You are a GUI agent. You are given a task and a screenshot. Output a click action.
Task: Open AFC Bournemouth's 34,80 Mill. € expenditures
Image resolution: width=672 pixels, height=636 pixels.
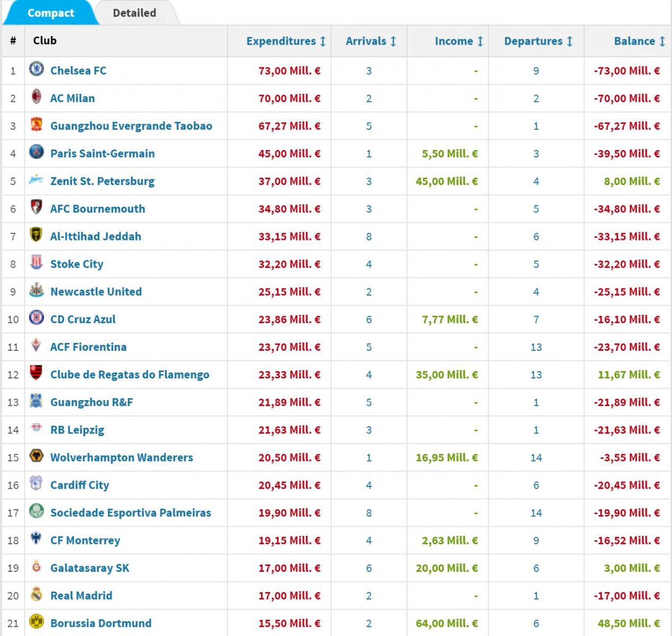coord(289,209)
